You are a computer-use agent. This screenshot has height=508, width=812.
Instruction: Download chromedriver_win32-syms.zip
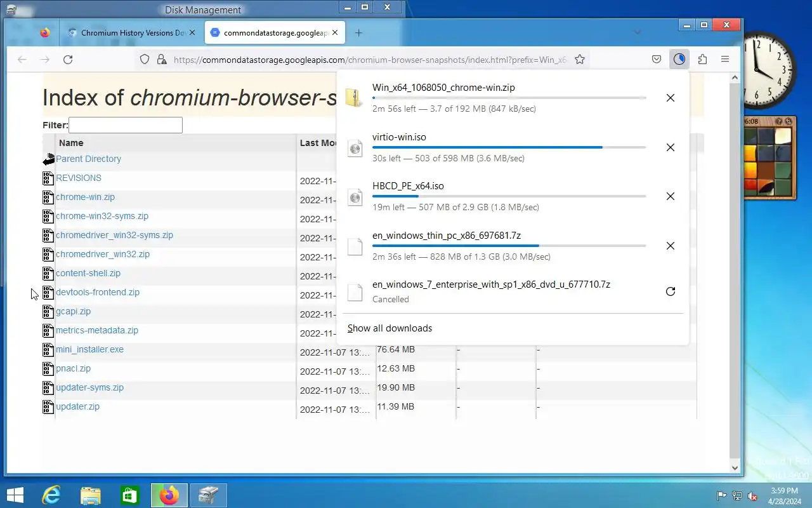click(114, 235)
